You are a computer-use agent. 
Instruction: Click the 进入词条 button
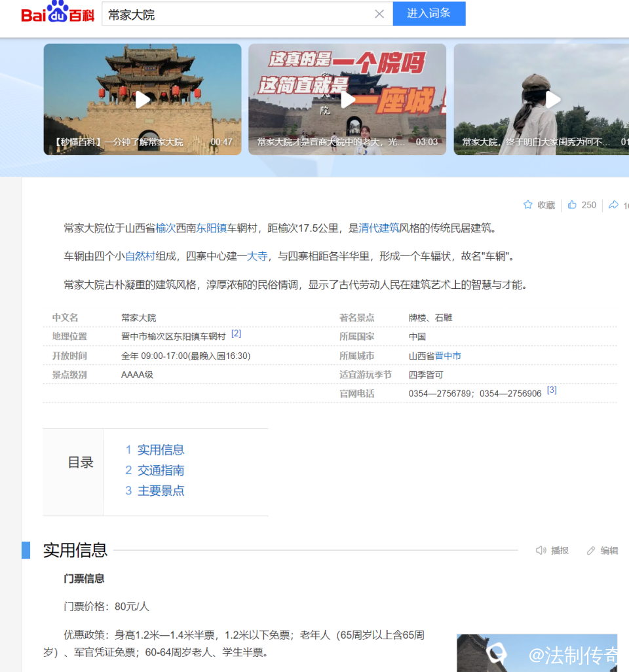tap(429, 14)
